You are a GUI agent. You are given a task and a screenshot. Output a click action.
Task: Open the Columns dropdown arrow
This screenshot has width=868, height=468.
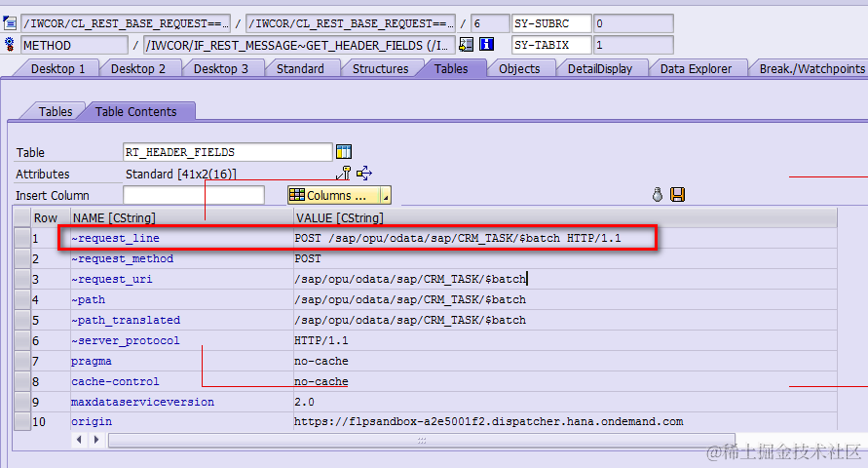[386, 196]
